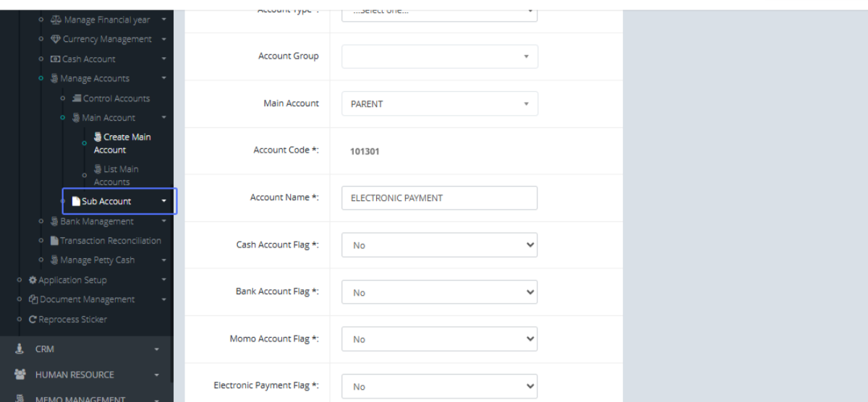Click the Manage Financial year scale icon
The image size is (868, 402).
56,20
